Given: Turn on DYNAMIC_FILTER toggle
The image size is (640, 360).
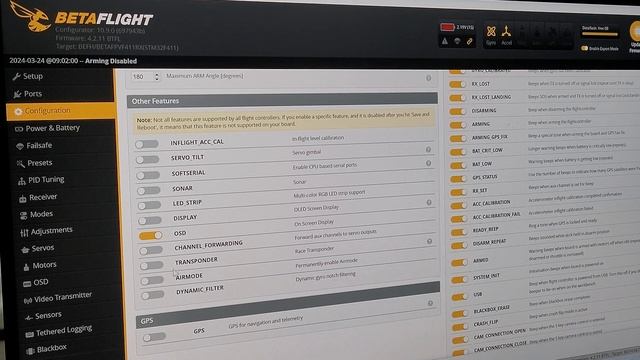Looking at the screenshot, I should pos(153,296).
